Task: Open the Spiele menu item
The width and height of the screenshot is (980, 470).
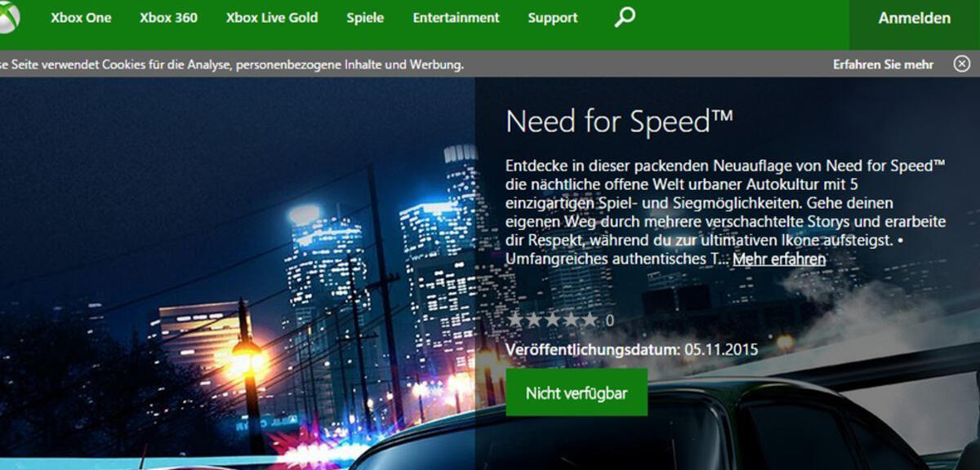Action: [365, 18]
